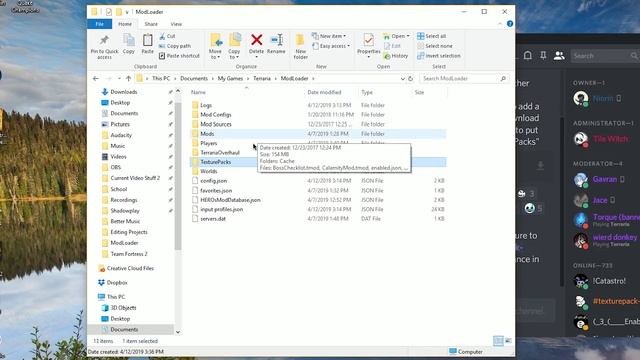Click the red Delete icon
Viewport: 640px width, 360px height.
click(256, 40)
